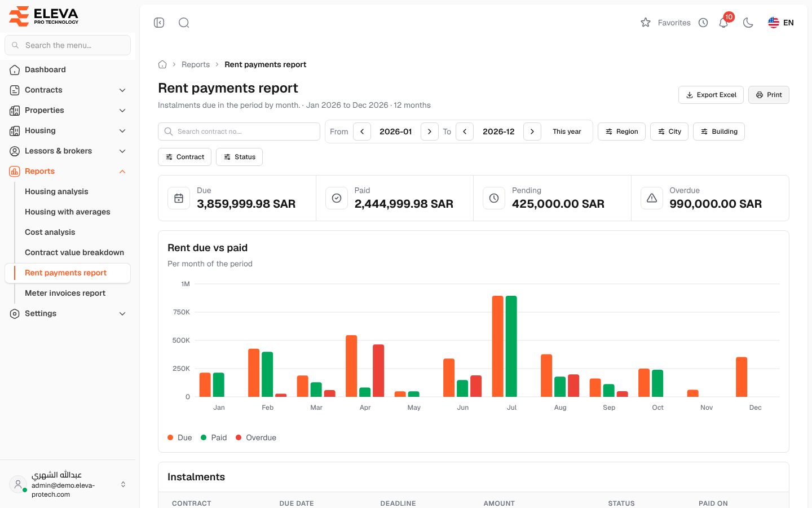
Task: Expand the Lessors & brokers chevron
Action: pos(122,151)
